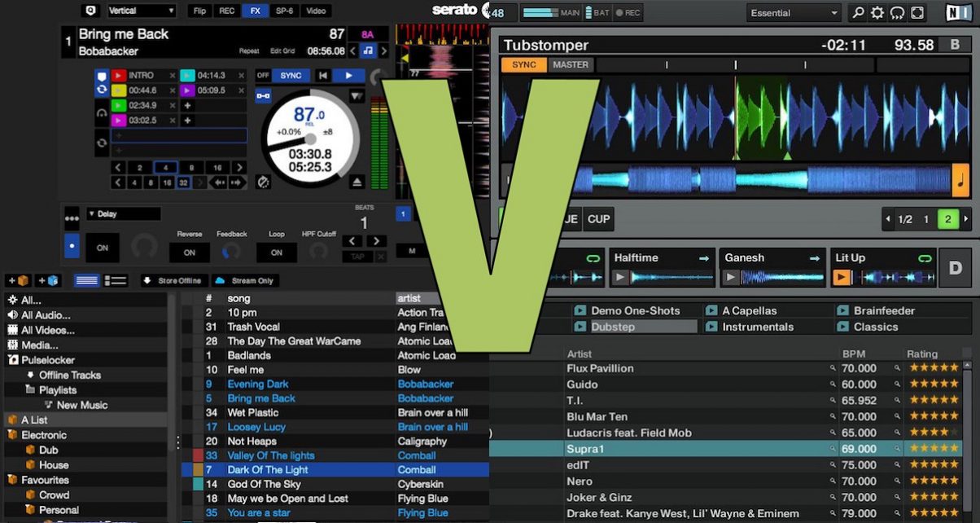980x523 pixels.
Task: Increase FX beats with right arrow
Action: click(375, 241)
